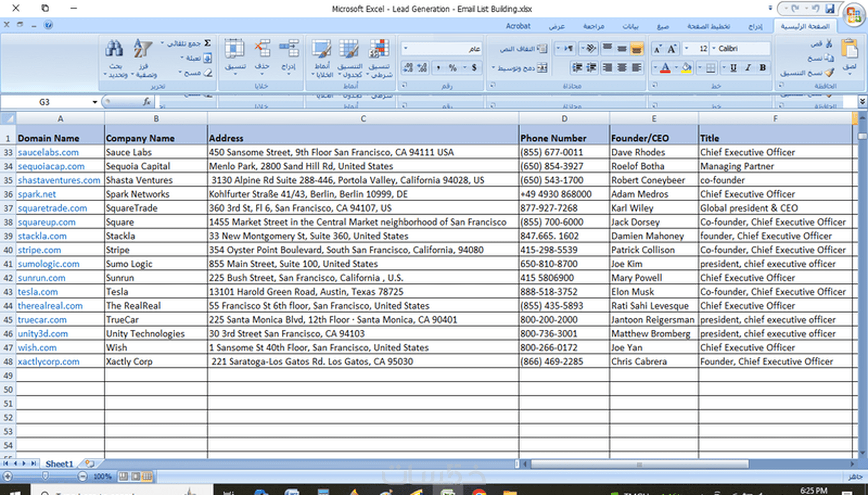
Task: Apply the currency dollar format
Action: tap(474, 67)
